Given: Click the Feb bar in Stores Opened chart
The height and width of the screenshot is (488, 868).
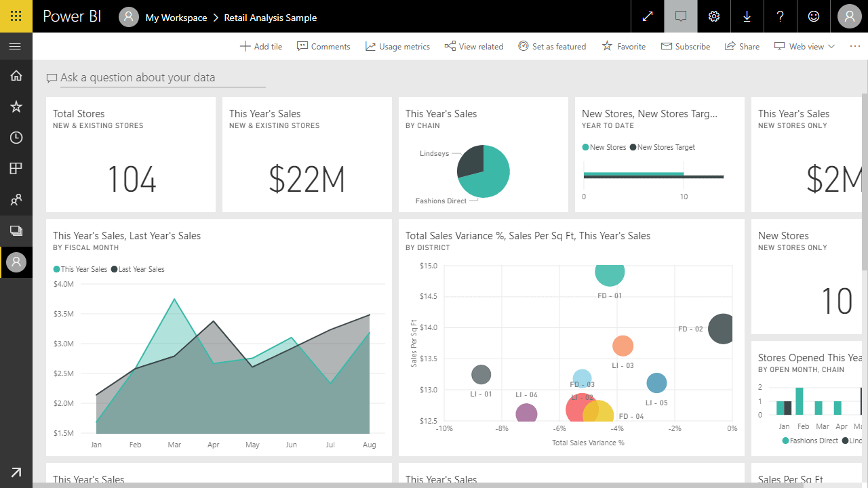Looking at the screenshot, I should coord(800,401).
